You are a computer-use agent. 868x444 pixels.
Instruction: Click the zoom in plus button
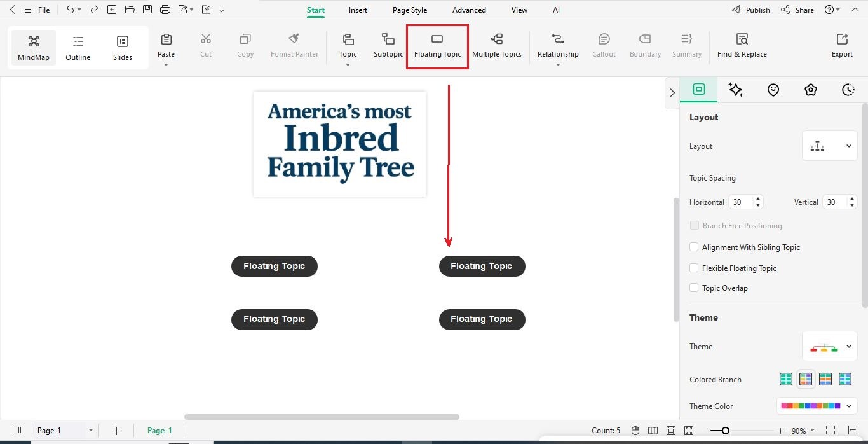(x=780, y=431)
